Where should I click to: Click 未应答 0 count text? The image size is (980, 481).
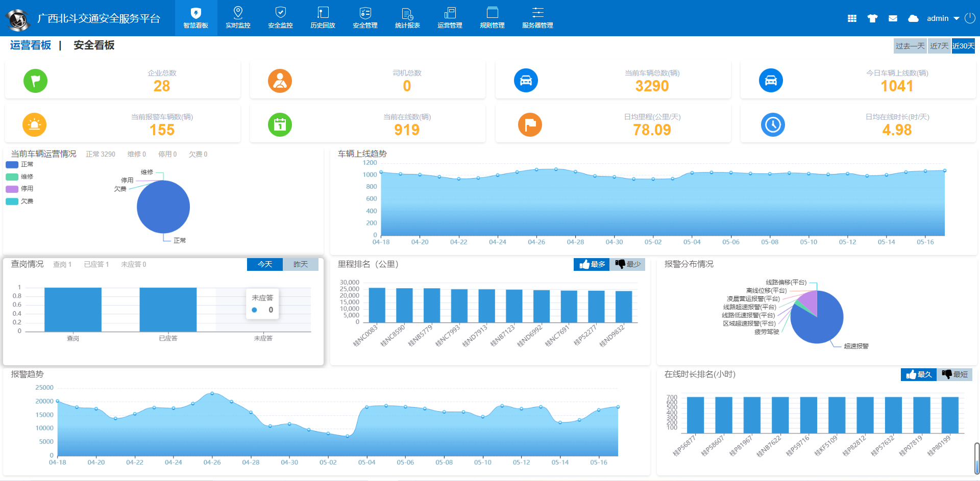pyautogui.click(x=133, y=264)
